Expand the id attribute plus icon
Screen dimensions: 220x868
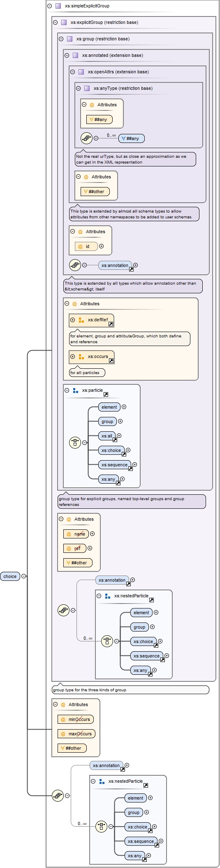(102, 246)
